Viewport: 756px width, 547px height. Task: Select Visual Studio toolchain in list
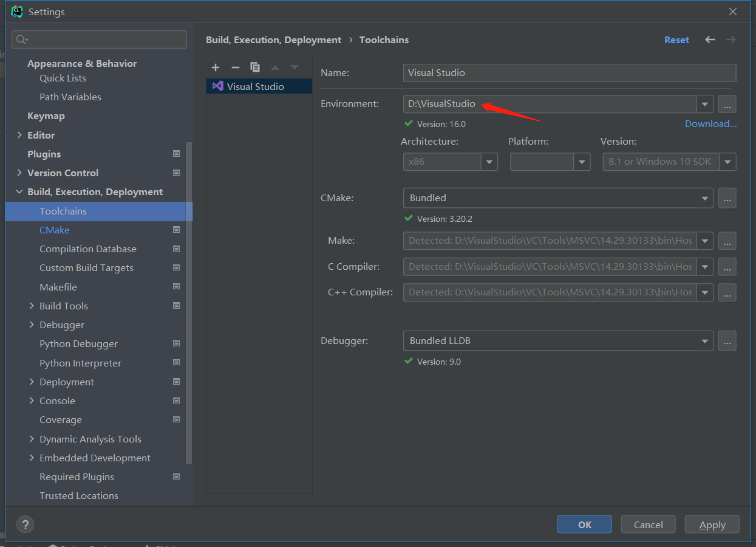259,86
